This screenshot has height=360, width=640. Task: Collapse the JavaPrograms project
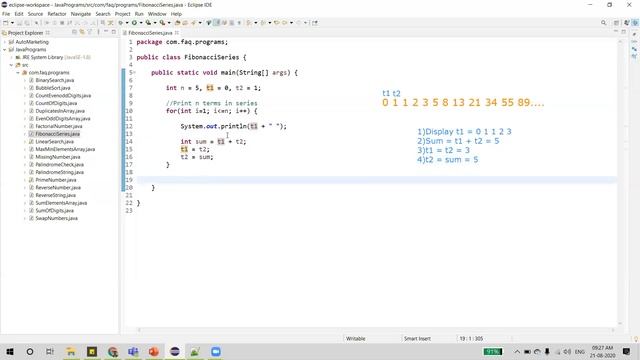5,49
